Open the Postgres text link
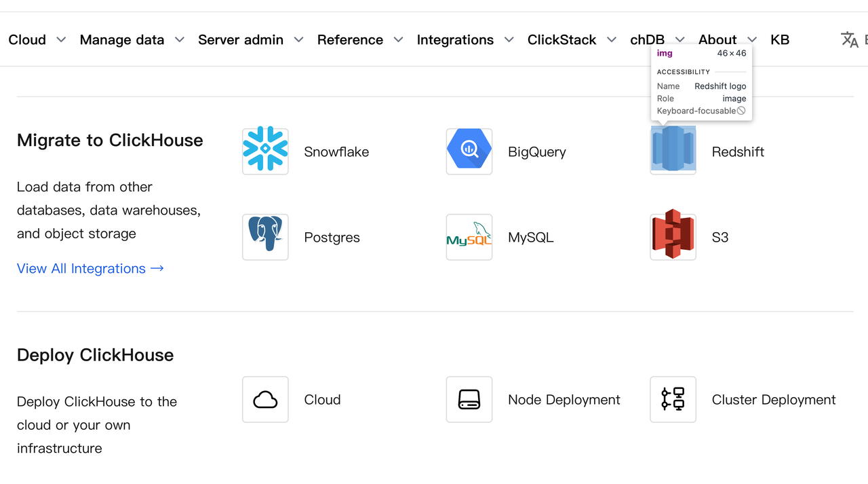This screenshot has height=484, width=868. [x=332, y=238]
